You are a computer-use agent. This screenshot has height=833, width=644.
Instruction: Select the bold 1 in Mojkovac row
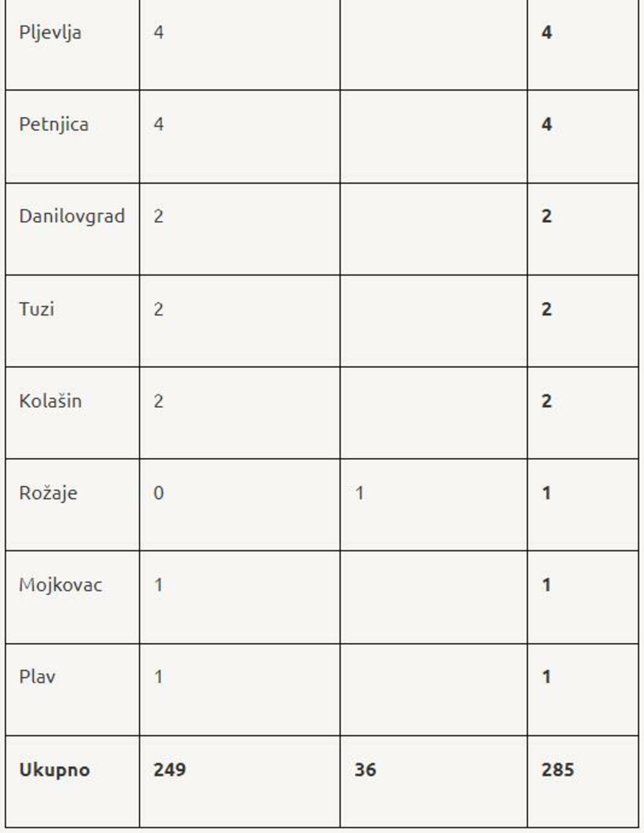tap(546, 585)
